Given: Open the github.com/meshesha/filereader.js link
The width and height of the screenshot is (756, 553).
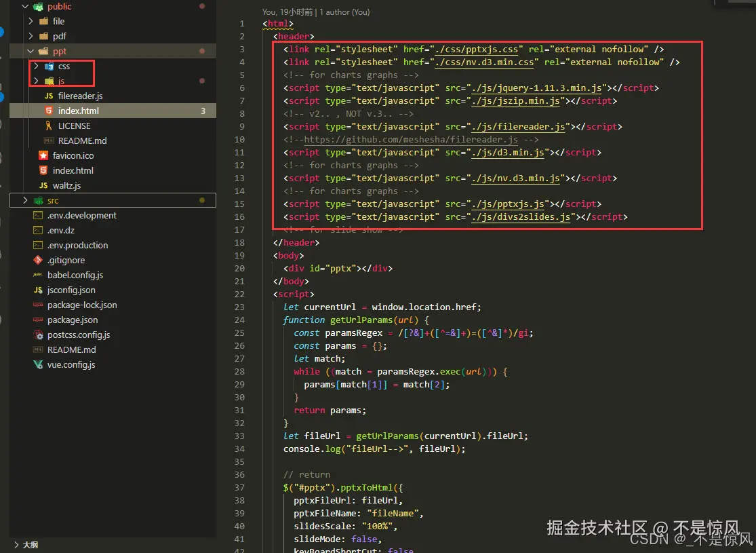Looking at the screenshot, I should tap(411, 140).
